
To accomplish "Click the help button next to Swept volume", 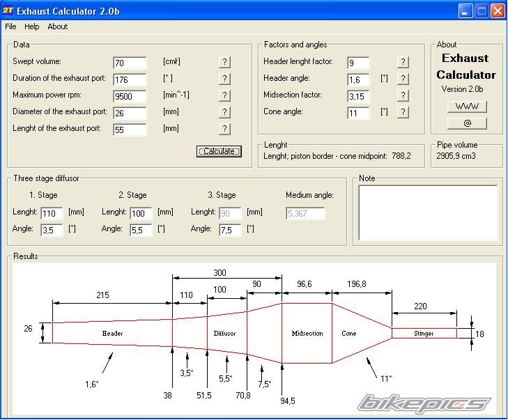I will coord(224,62).
